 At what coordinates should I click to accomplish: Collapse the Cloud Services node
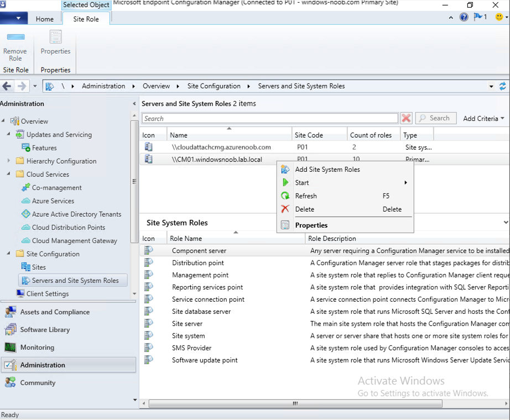pos(9,174)
